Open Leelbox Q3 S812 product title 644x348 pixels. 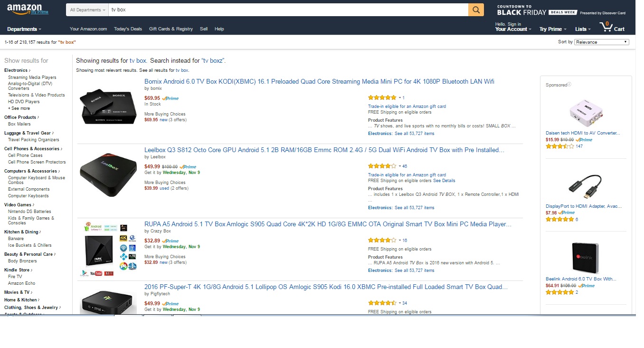coord(324,150)
